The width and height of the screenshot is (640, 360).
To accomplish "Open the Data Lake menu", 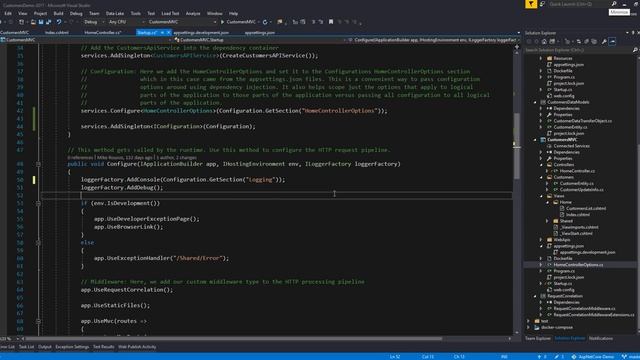I will click(x=115, y=13).
